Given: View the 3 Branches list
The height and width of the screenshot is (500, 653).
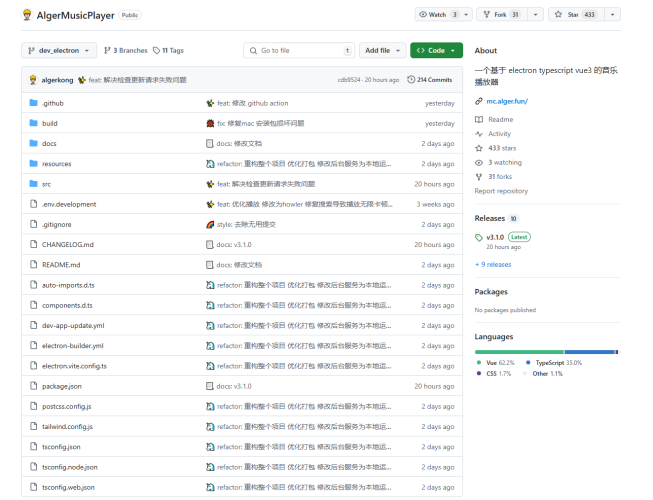Looking at the screenshot, I should point(126,50).
